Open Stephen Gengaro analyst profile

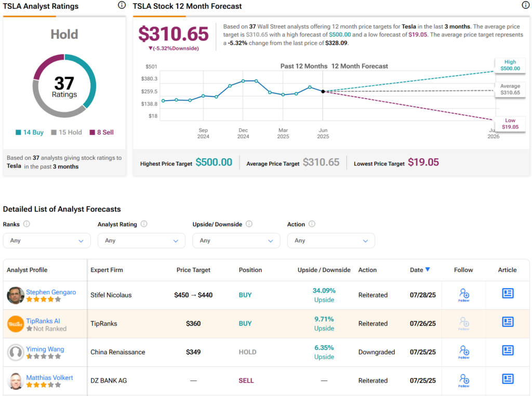point(51,292)
